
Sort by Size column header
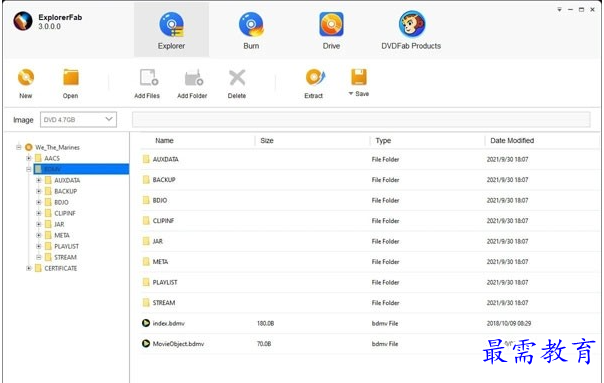[267, 141]
